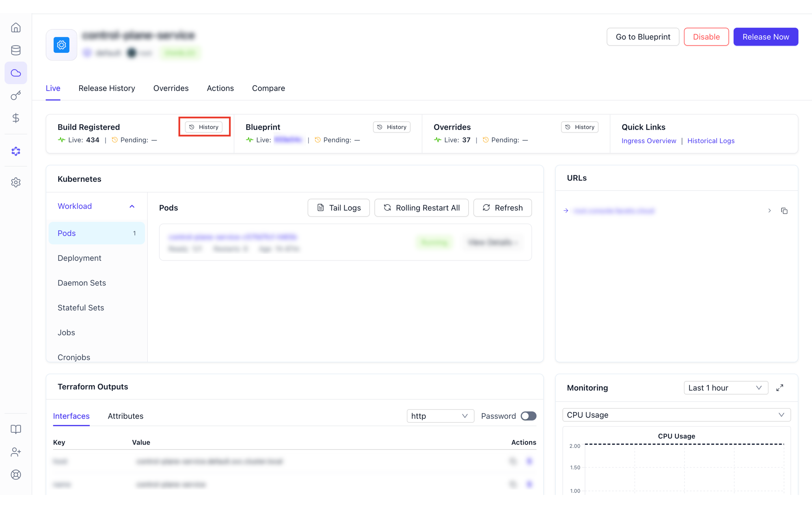Viewport: 812px width, 508px height.
Task: Switch to the Release History tab
Action: click(x=107, y=88)
